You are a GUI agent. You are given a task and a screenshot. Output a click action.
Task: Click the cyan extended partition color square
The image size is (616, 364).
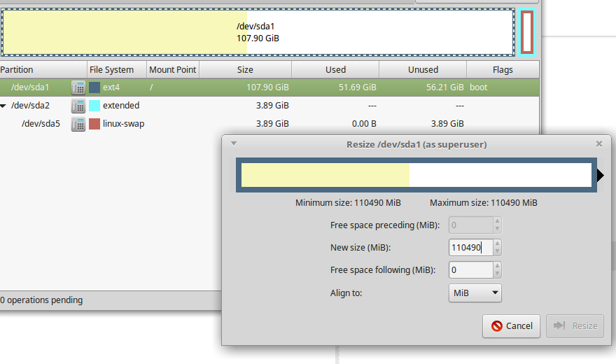[x=94, y=106]
